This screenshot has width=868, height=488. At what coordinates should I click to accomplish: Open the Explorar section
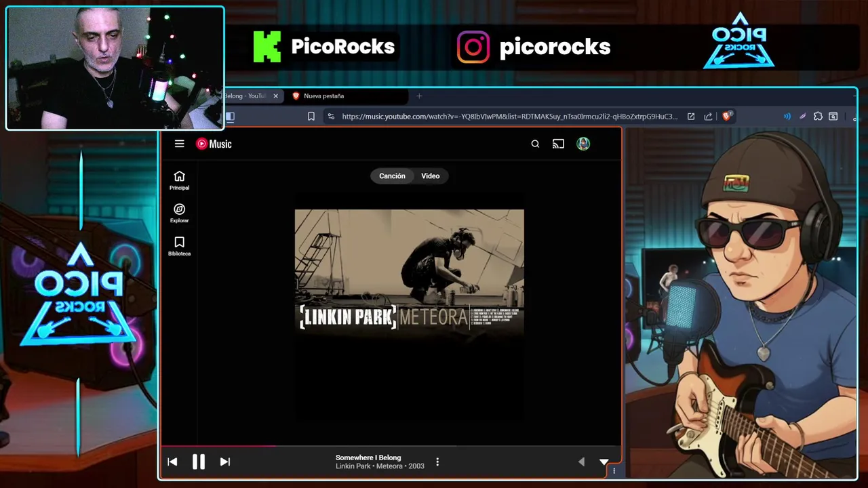point(179,213)
